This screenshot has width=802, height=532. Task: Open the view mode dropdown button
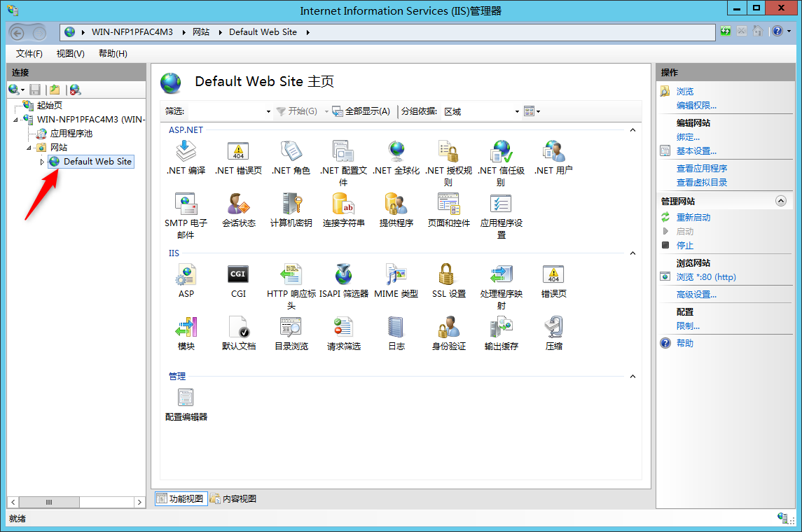click(x=532, y=111)
